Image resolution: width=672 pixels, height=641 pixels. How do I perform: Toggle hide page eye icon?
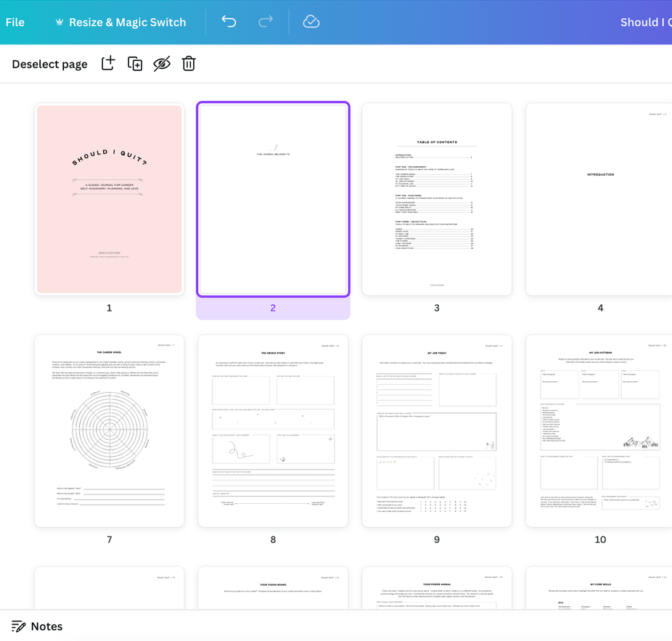[162, 64]
